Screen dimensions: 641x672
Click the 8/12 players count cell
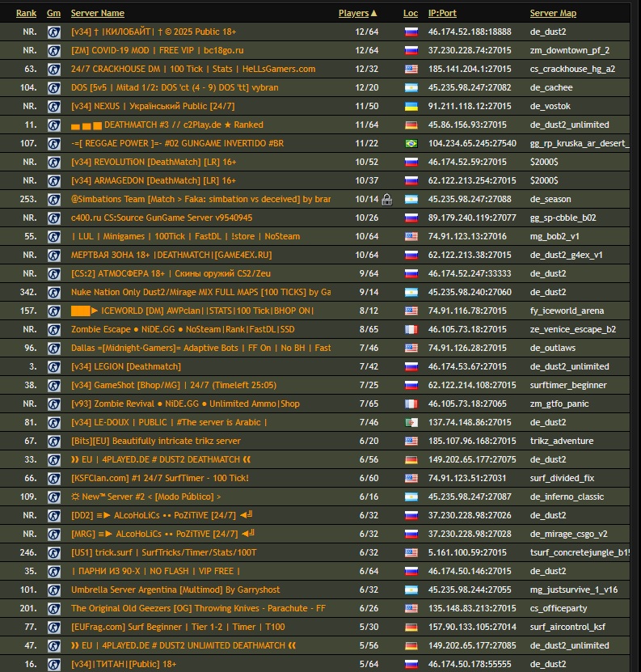coord(369,311)
